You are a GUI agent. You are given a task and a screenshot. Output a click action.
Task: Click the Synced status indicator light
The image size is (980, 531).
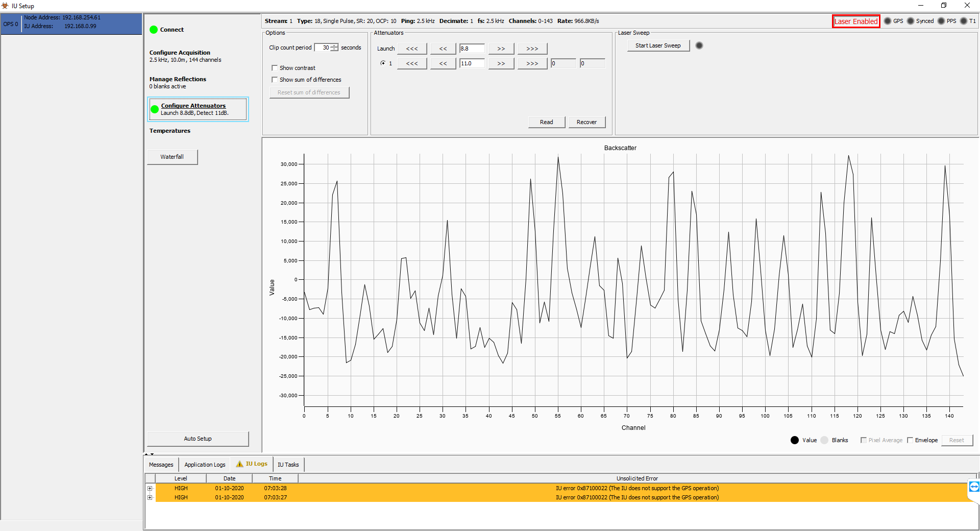click(x=911, y=21)
